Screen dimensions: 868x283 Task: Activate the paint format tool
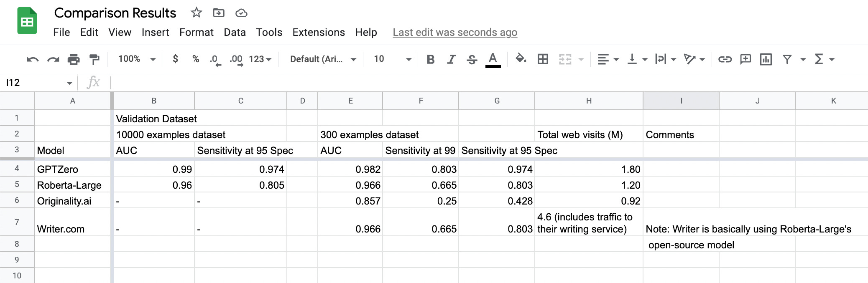pyautogui.click(x=94, y=59)
